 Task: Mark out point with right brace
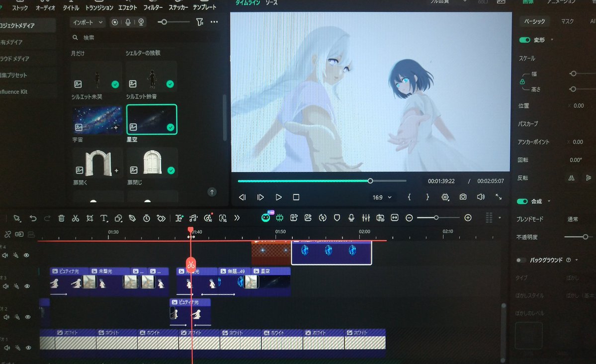pos(427,197)
